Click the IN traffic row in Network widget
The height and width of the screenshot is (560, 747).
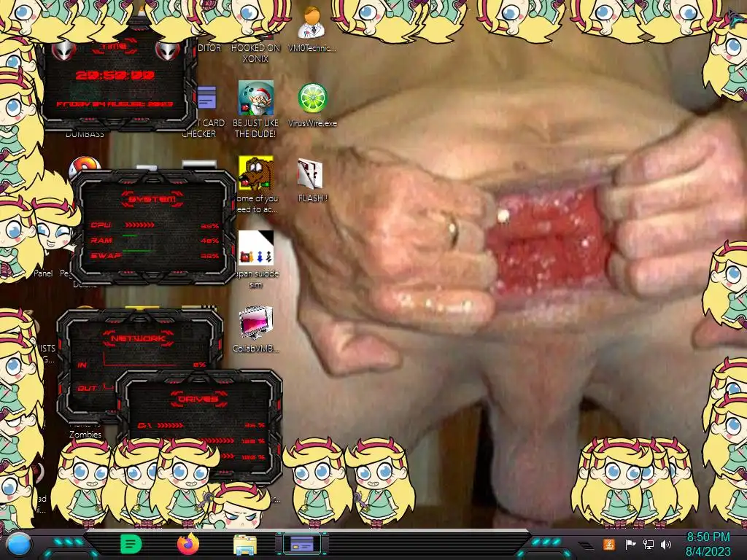point(142,365)
